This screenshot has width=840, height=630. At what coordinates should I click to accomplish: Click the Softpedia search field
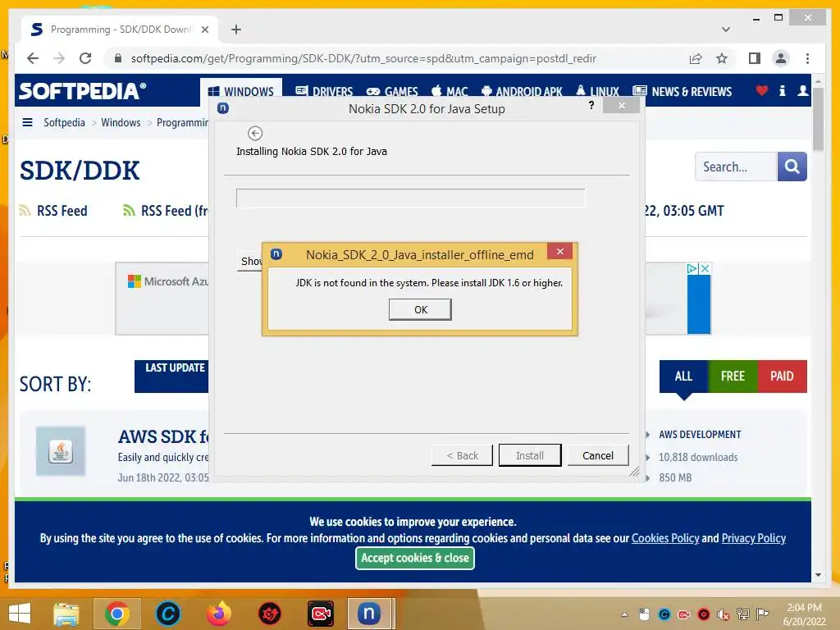click(736, 167)
